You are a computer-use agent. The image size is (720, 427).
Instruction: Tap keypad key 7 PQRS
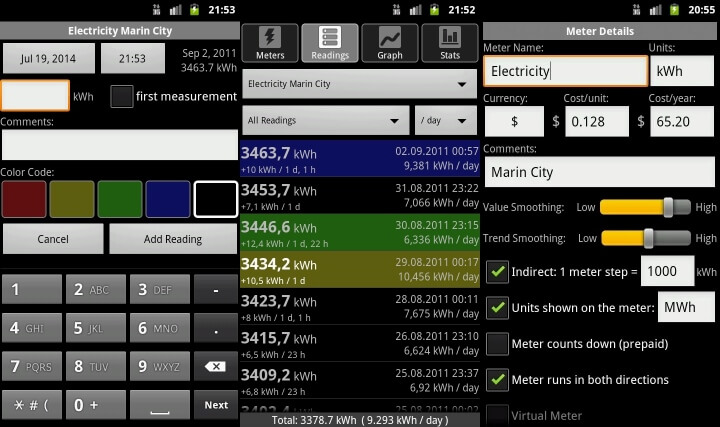[x=32, y=366]
